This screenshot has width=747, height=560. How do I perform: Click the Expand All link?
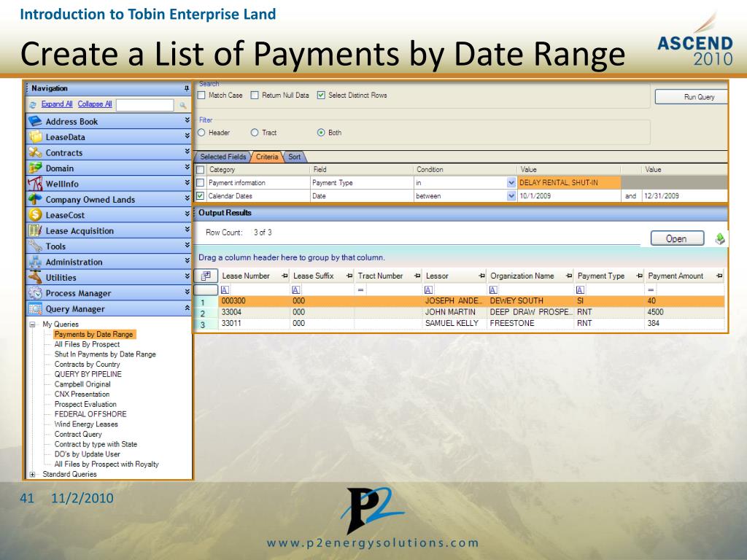(57, 104)
